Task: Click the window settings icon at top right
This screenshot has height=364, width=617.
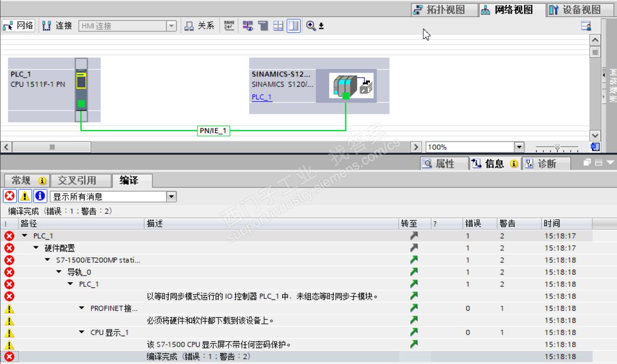Action: pos(586,26)
